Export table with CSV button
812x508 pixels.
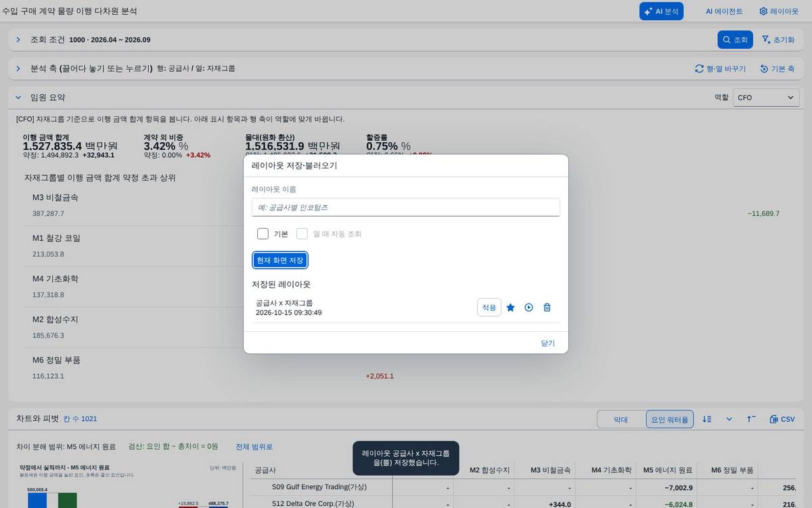pyautogui.click(x=783, y=419)
